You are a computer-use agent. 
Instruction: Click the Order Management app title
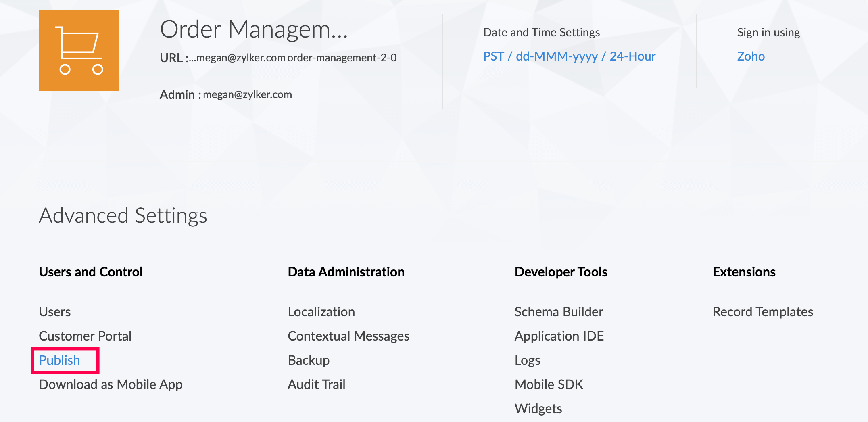pos(254,29)
